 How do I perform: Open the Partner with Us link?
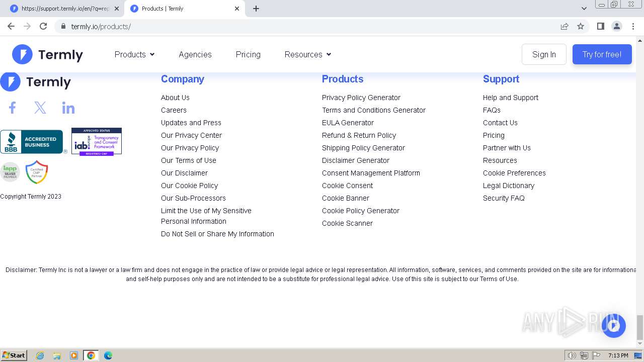pos(507,148)
